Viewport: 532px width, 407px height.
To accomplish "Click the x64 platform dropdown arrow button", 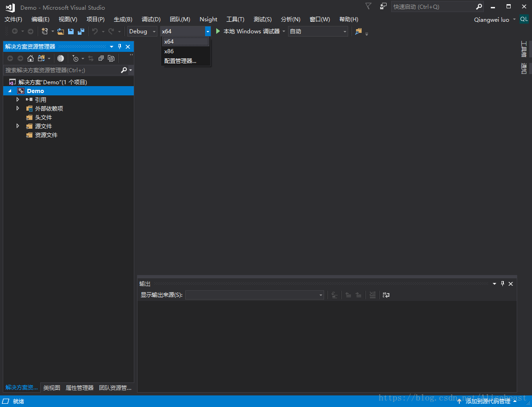I will pos(207,31).
